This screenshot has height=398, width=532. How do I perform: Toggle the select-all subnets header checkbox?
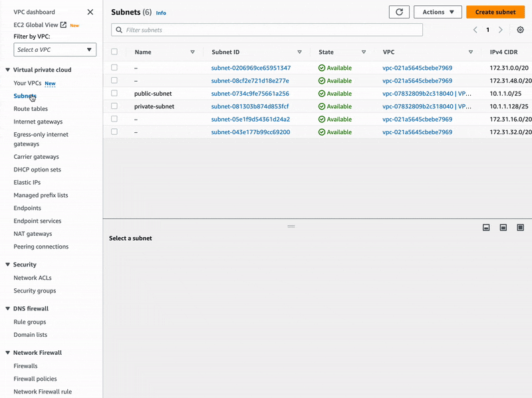tap(114, 52)
